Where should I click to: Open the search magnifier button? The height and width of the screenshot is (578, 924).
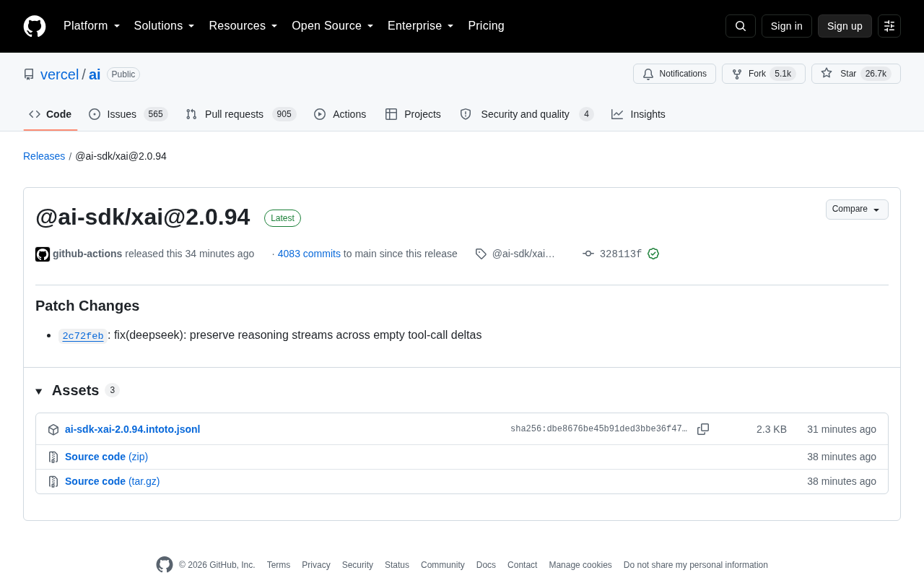point(741,26)
